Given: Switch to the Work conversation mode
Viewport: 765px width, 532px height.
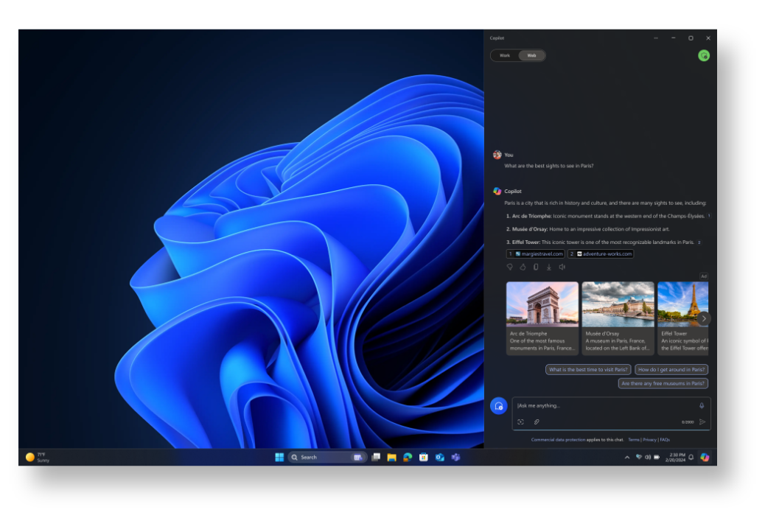Looking at the screenshot, I should pyautogui.click(x=506, y=55).
